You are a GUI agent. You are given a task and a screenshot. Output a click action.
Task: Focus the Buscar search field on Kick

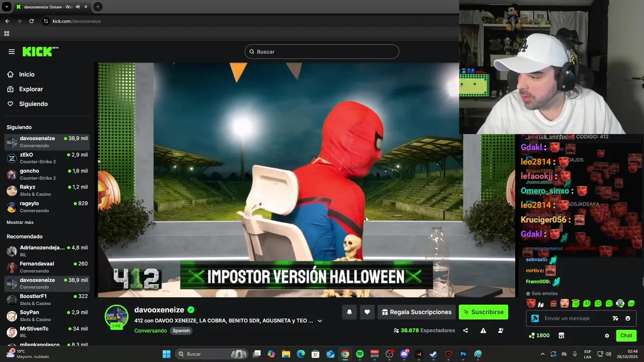coord(322,52)
